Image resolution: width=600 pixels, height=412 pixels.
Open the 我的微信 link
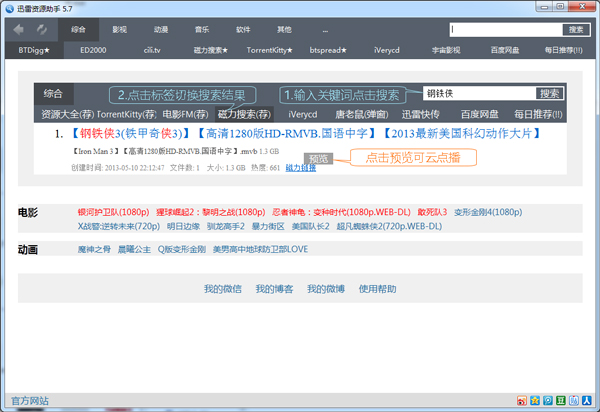pos(223,289)
